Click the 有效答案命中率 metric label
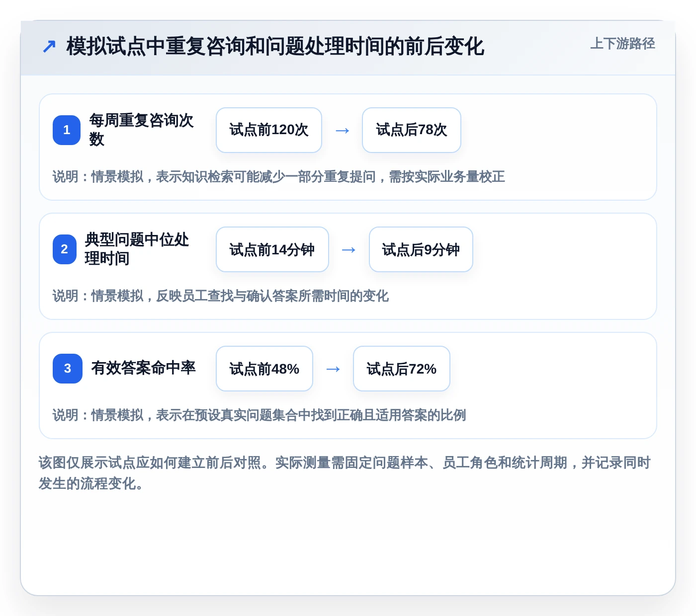This screenshot has width=696, height=616. [x=144, y=368]
